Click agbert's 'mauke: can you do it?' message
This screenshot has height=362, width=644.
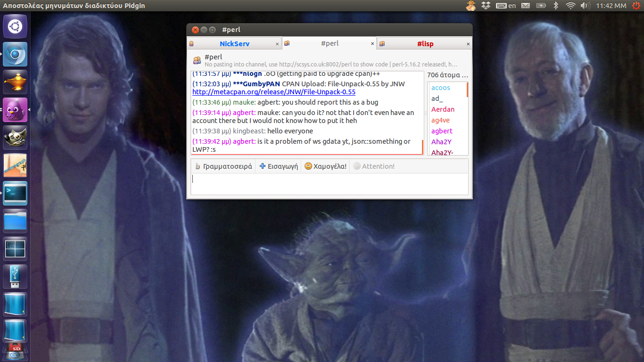303,116
